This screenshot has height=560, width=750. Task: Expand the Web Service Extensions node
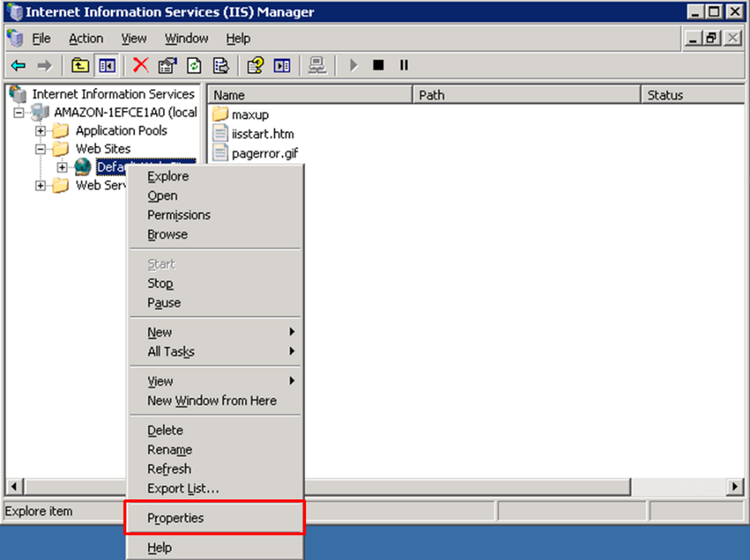40,185
